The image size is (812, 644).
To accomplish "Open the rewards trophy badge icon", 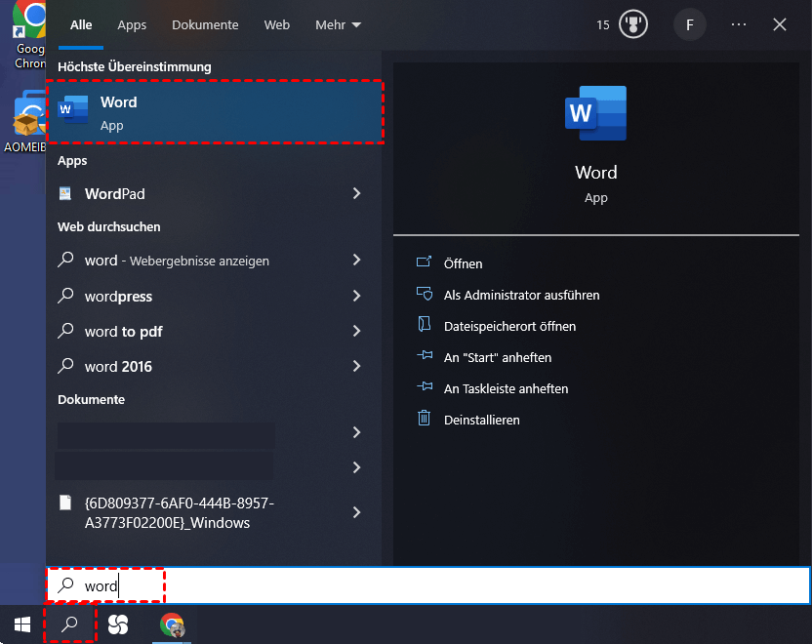I will [x=632, y=24].
